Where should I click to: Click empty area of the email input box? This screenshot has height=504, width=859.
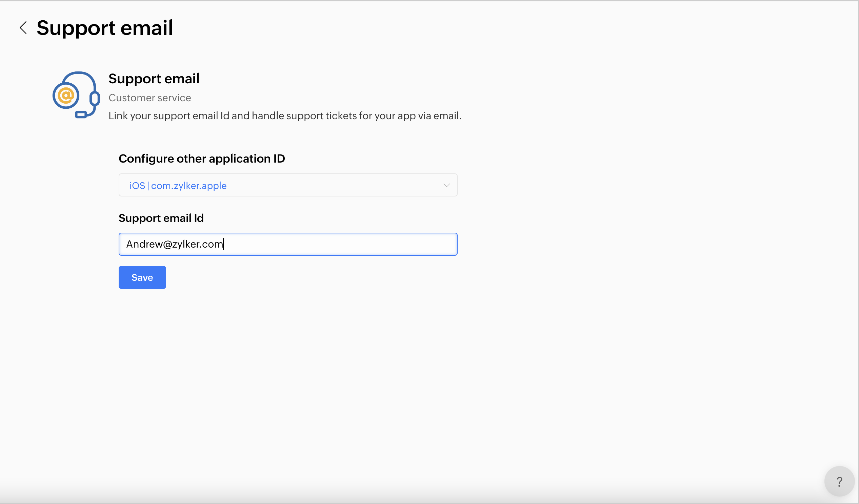tap(341, 244)
